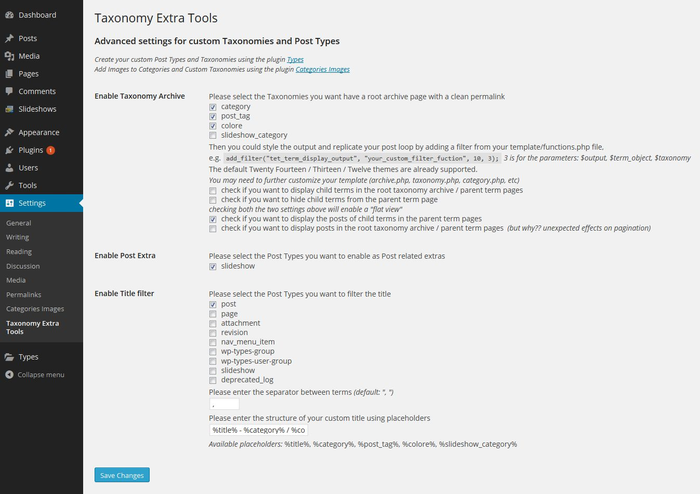Image resolution: width=700 pixels, height=494 pixels.
Task: Check the page post type checkbox
Action: (x=213, y=314)
